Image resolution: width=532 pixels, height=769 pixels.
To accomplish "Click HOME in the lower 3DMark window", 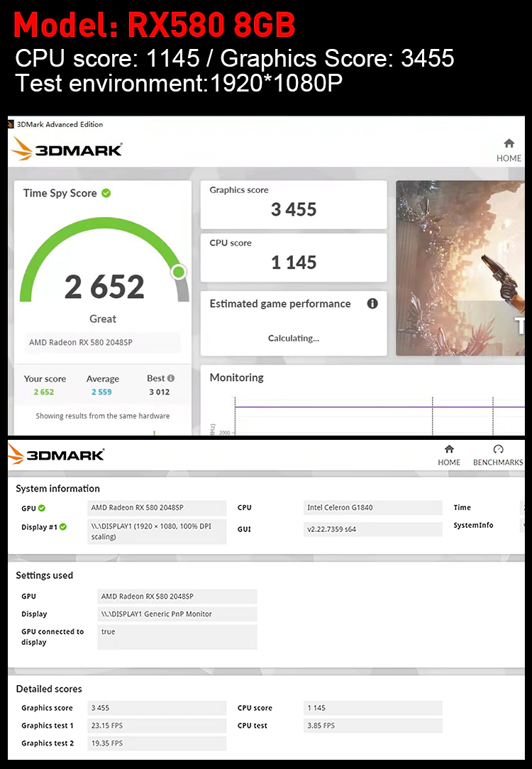I will [449, 455].
